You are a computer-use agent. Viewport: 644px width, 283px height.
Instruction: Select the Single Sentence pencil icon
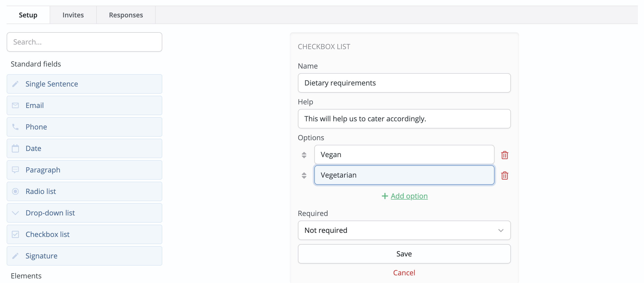click(x=16, y=84)
